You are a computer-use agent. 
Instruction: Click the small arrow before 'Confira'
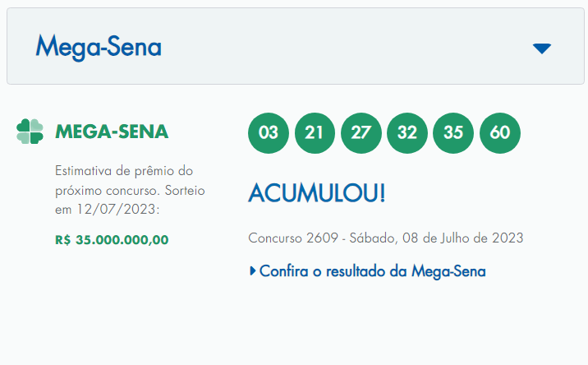(x=253, y=270)
